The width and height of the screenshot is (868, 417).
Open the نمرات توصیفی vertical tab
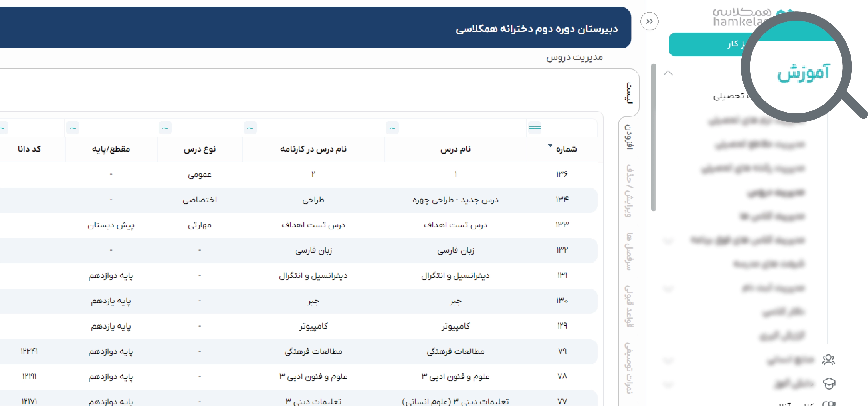[x=629, y=368]
